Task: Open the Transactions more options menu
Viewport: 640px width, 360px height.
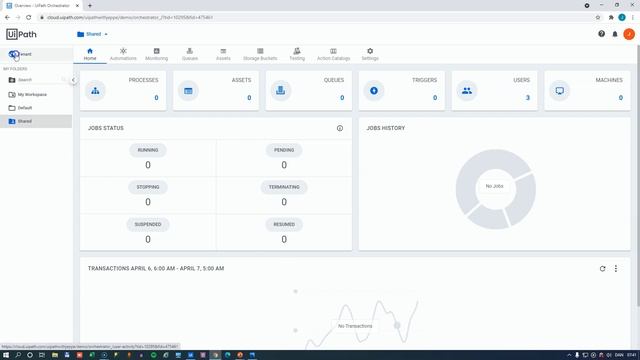Action: tap(616, 269)
